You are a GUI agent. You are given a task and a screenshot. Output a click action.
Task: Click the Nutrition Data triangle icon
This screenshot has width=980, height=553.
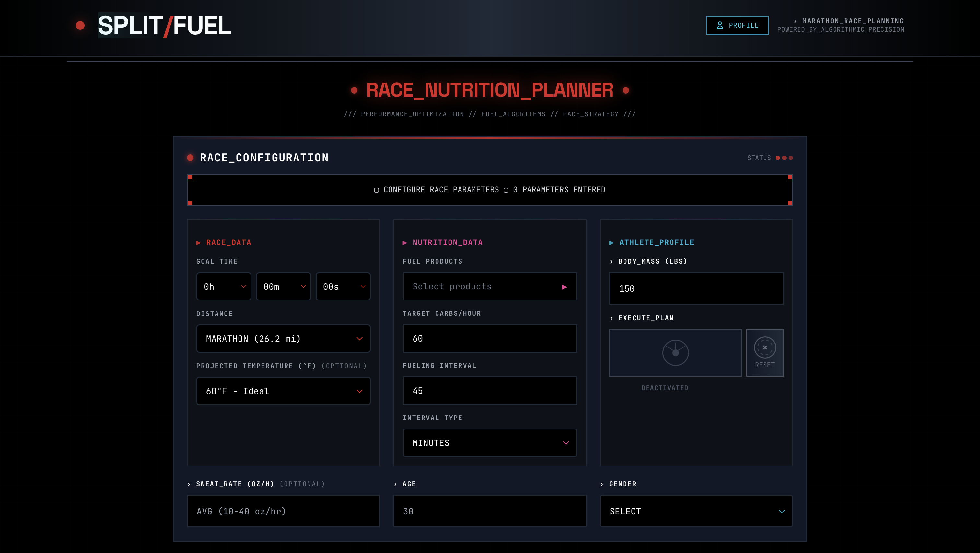coord(405,243)
